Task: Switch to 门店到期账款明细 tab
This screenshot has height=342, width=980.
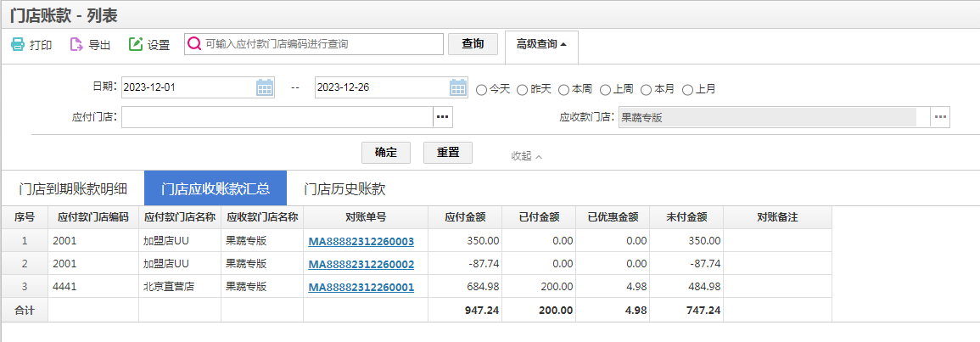Action: (73, 188)
